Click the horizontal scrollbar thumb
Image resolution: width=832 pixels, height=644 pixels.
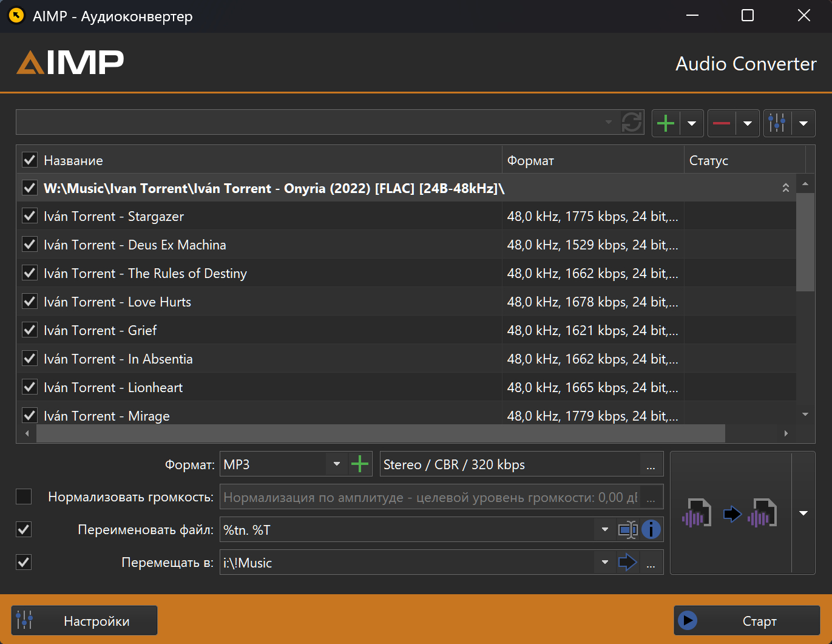pyautogui.click(x=380, y=433)
